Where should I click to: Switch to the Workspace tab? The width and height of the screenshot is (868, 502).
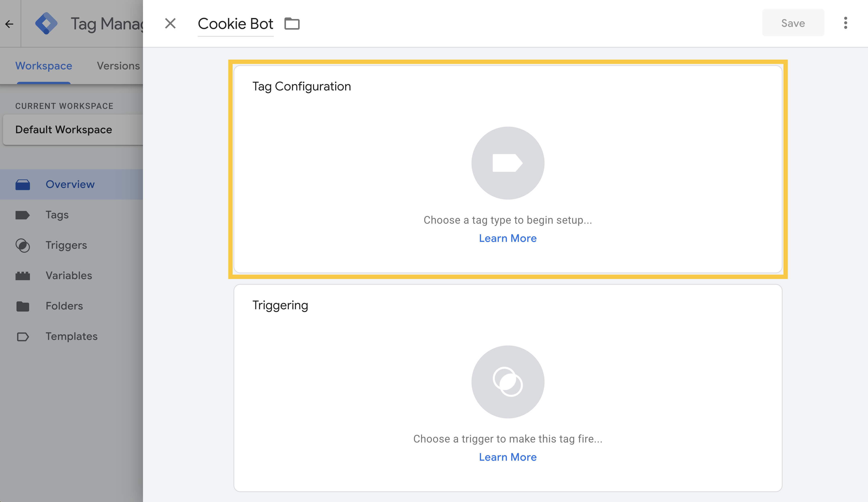pos(44,66)
